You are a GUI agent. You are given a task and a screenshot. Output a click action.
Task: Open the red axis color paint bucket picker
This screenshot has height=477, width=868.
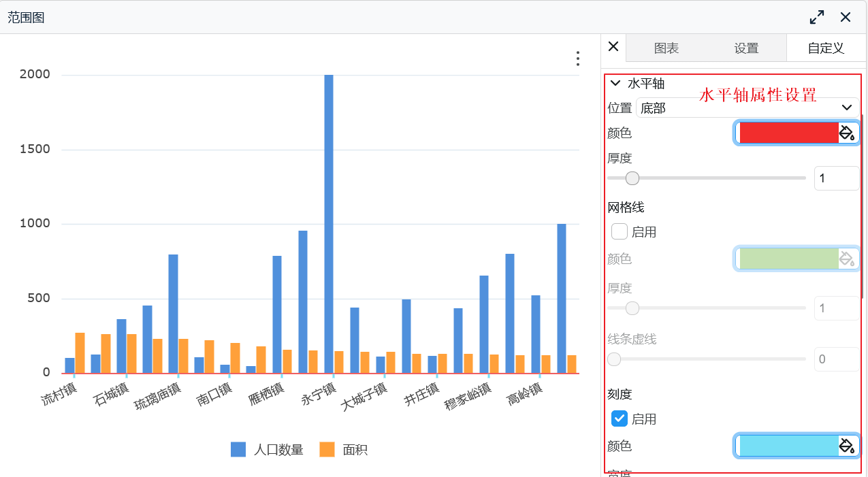(x=846, y=133)
